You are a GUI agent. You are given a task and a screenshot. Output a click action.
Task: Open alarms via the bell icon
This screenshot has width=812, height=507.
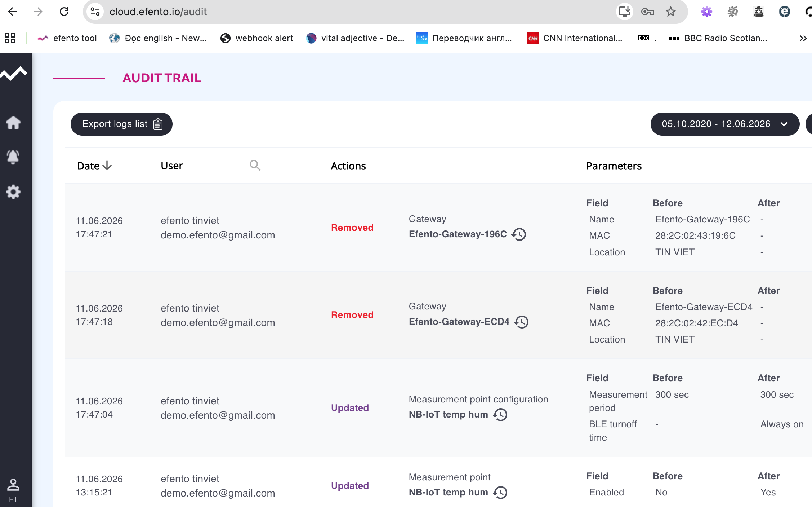pos(13,157)
